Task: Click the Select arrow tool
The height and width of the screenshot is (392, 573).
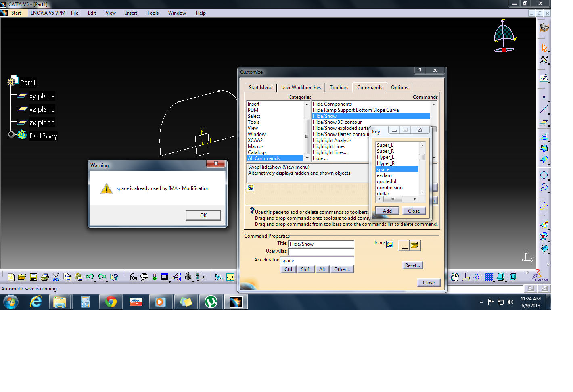Action: click(544, 48)
